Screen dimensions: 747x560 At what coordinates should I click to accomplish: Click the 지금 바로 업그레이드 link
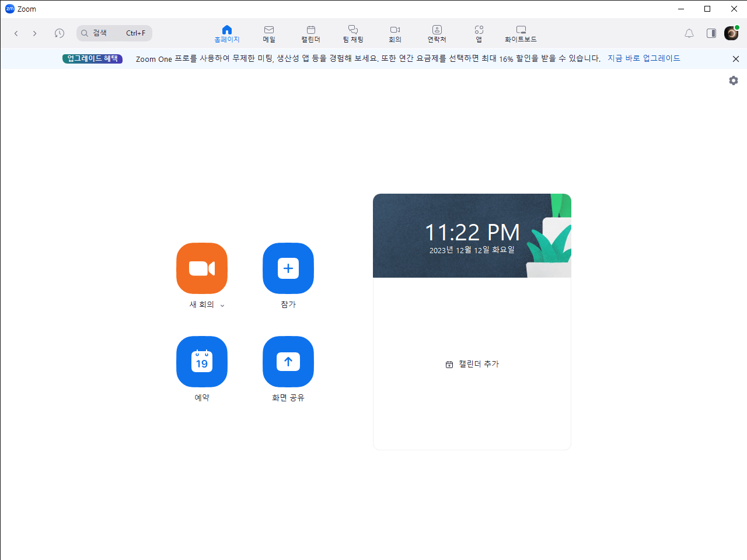[x=644, y=58]
